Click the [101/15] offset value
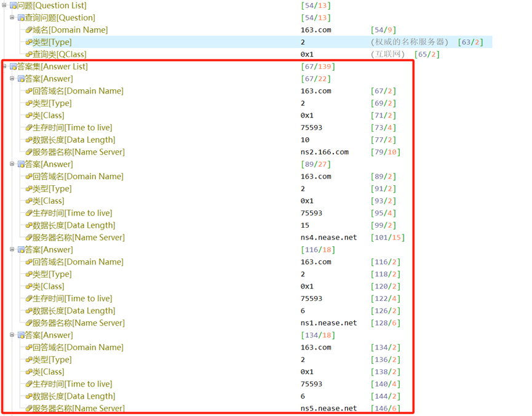 pos(388,238)
